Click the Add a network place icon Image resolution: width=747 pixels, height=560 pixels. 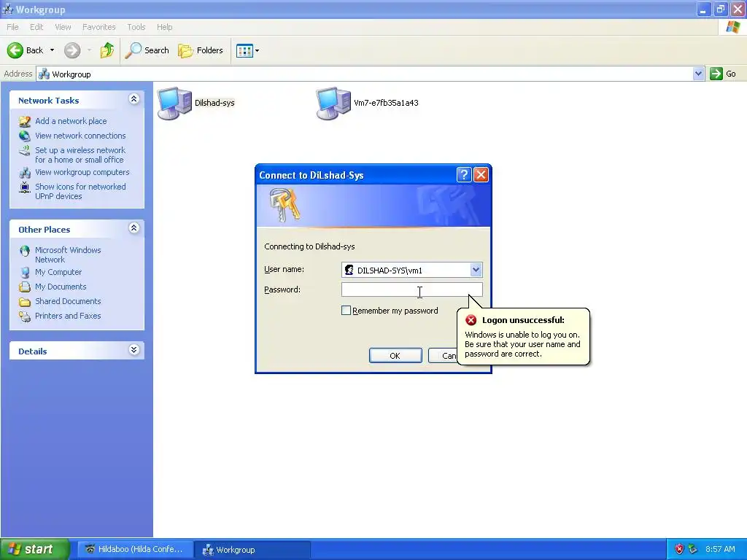(24, 122)
